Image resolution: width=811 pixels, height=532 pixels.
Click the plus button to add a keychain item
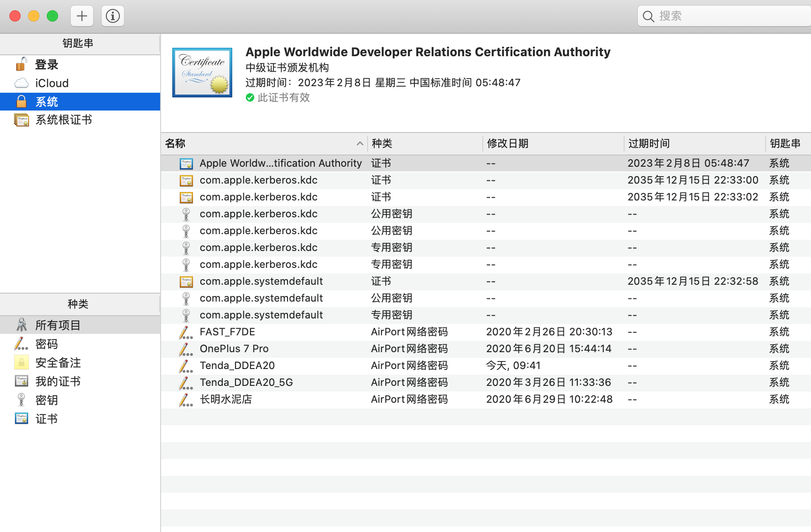pos(82,16)
